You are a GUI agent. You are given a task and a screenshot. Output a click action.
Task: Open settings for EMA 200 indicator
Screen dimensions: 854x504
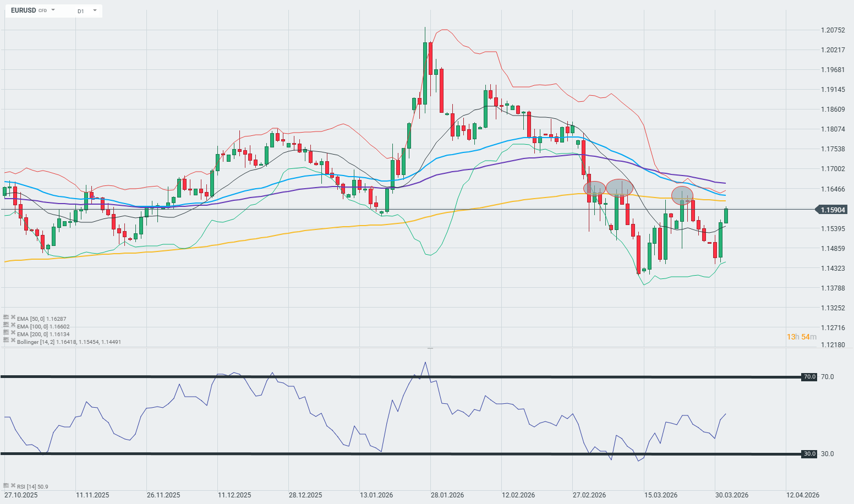pos(6,333)
